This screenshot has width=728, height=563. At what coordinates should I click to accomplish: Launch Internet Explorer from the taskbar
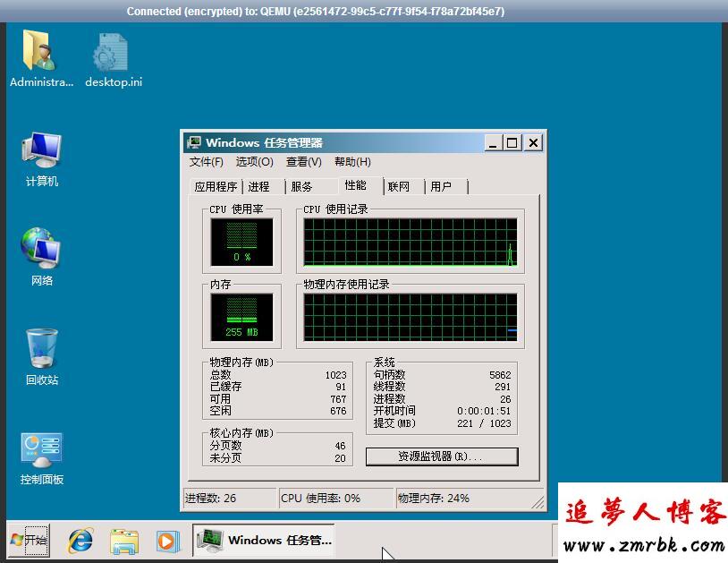click(x=80, y=541)
